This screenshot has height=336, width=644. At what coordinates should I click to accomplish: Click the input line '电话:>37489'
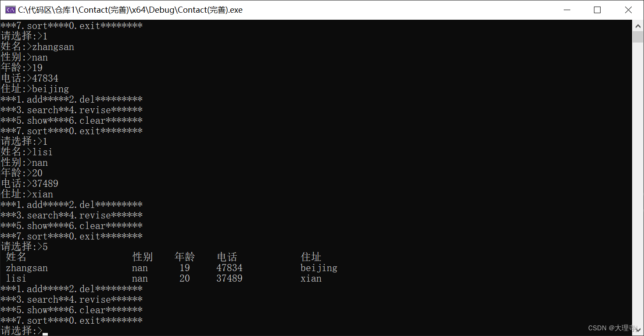click(29, 184)
